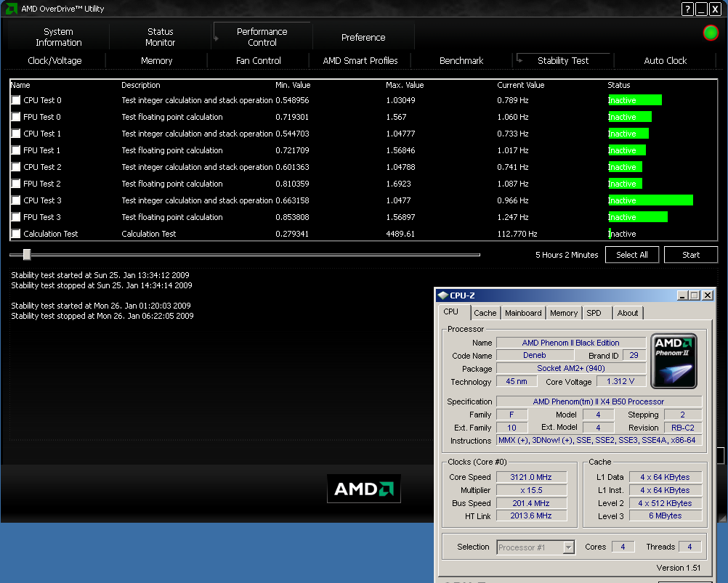This screenshot has height=583, width=728.
Task: Minimize the CPU-Z window
Action: [682, 295]
